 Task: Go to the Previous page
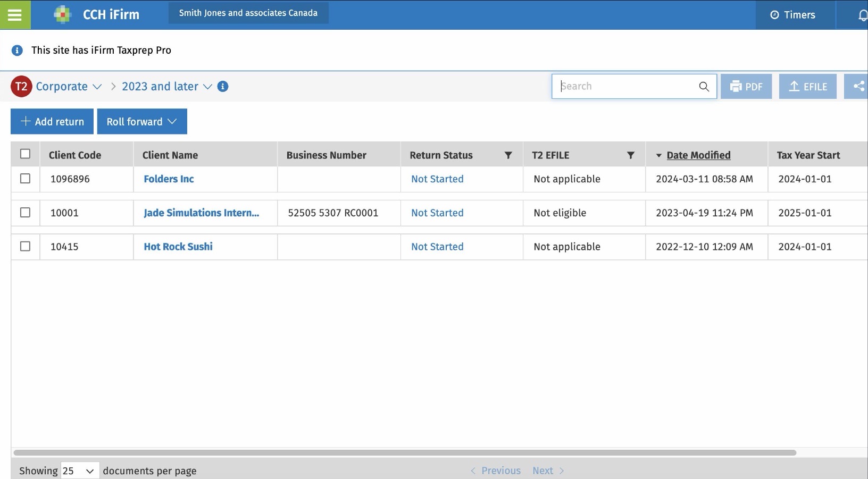496,471
